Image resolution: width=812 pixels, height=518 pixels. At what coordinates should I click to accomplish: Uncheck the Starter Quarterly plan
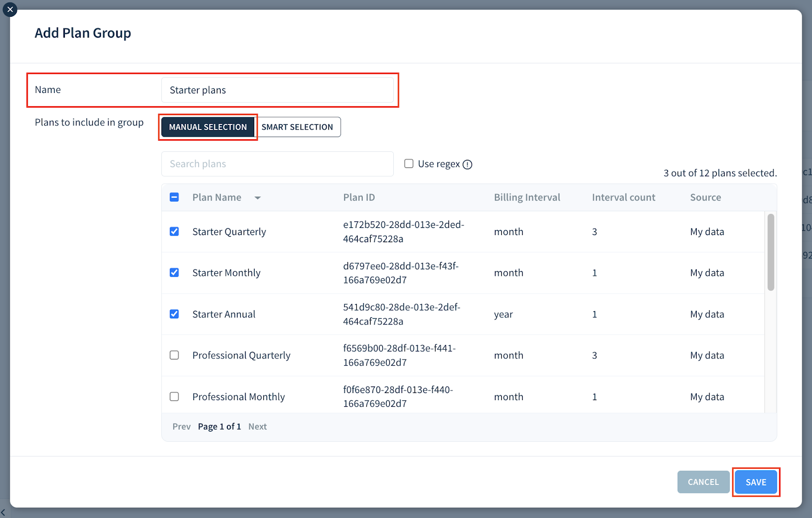(x=174, y=232)
